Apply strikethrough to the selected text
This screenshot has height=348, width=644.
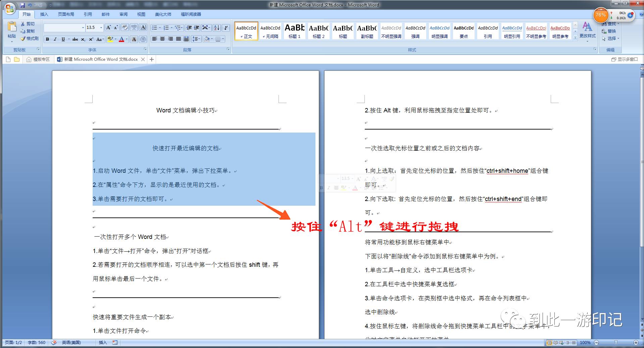(x=75, y=39)
